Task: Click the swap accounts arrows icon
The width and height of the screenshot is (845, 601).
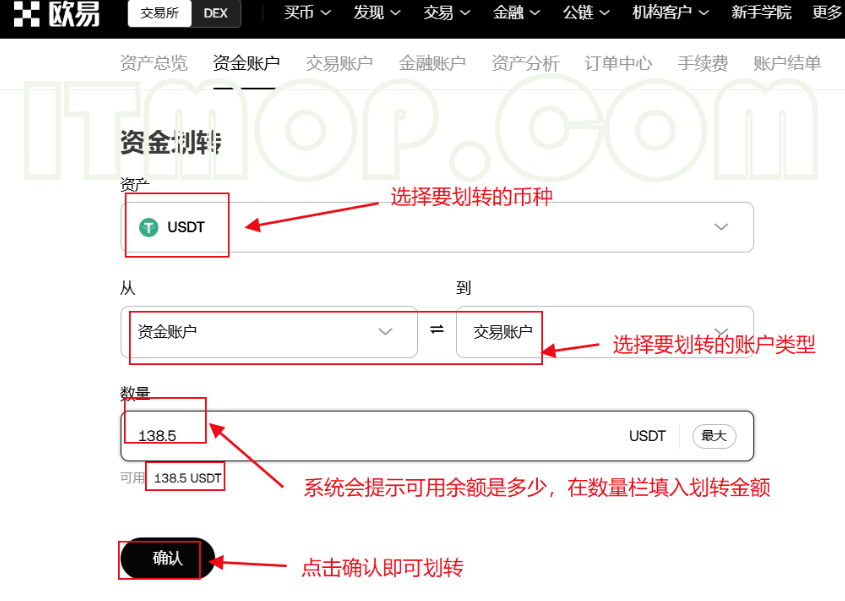Action: point(437,330)
